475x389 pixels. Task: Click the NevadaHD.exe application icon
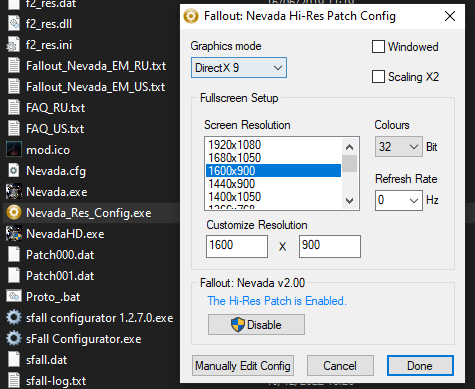[x=14, y=234]
